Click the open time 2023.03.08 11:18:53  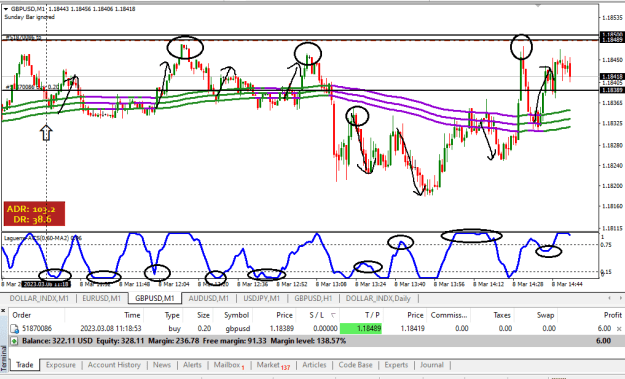111,329
